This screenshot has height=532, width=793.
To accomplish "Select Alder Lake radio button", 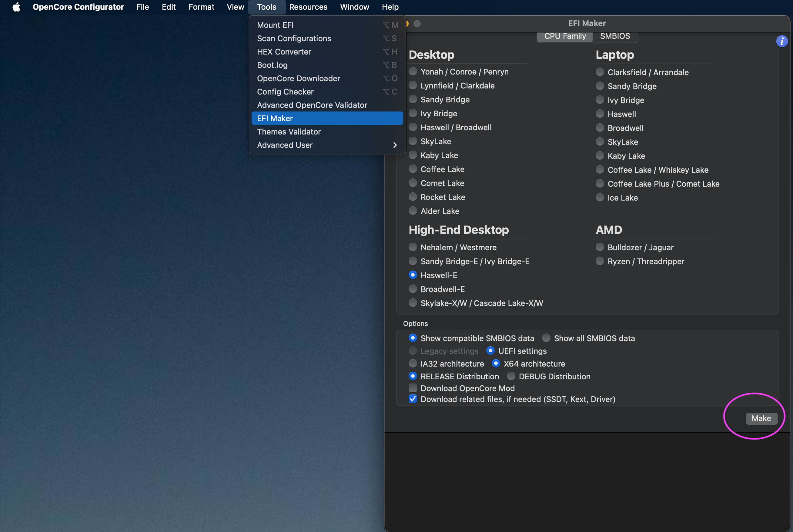I will pyautogui.click(x=413, y=210).
